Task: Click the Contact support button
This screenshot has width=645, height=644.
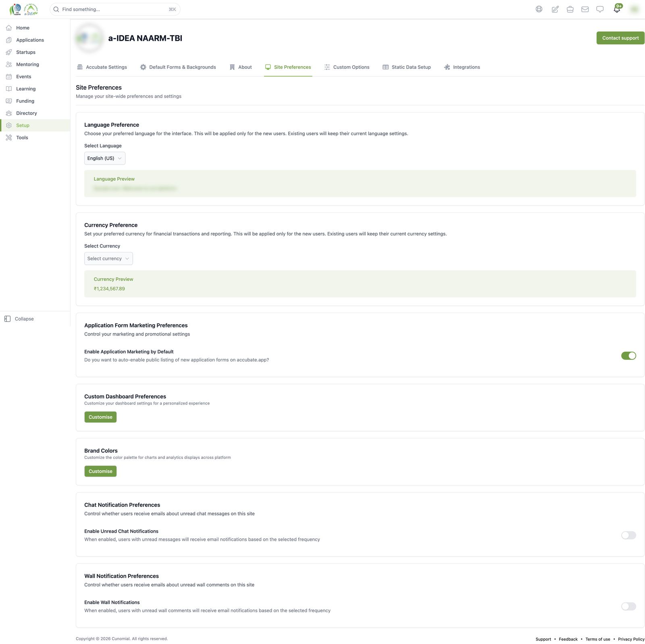Action: (620, 38)
